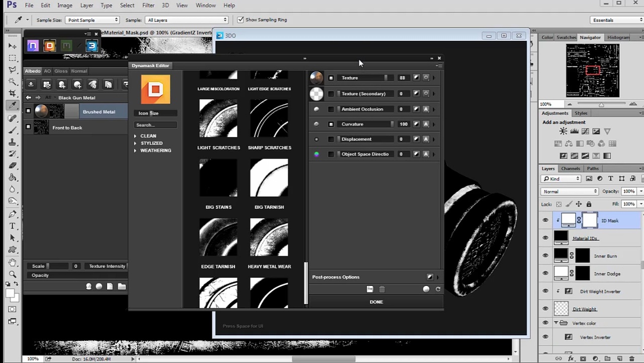Viewport: 644px width, 363px height.
Task: Select the Type tool
Action: 13,226
